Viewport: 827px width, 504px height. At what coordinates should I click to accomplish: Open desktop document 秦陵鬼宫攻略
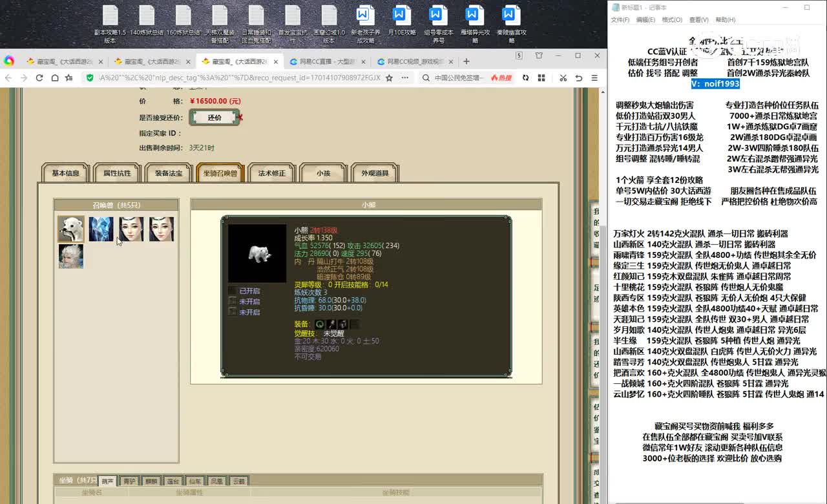[511, 25]
